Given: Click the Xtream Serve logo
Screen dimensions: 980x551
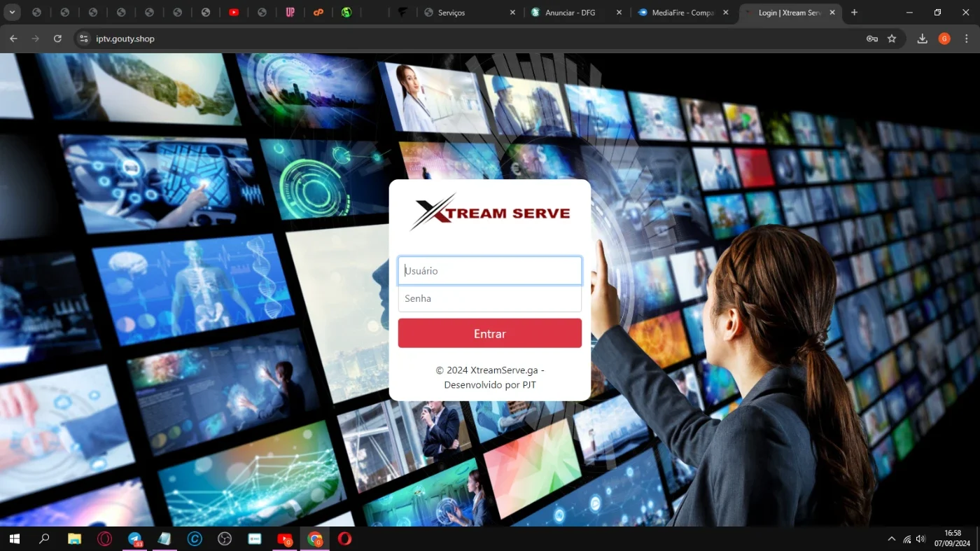Looking at the screenshot, I should 489,212.
